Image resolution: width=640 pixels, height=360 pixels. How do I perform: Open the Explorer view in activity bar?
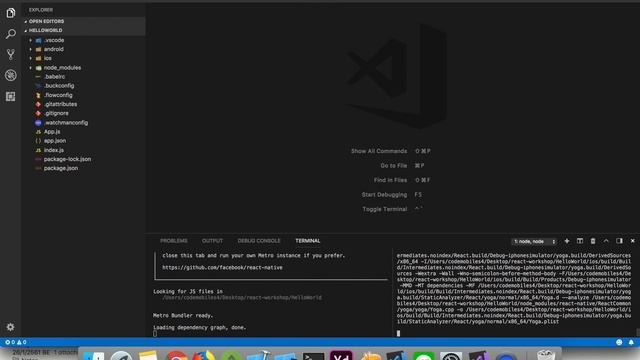[x=11, y=13]
